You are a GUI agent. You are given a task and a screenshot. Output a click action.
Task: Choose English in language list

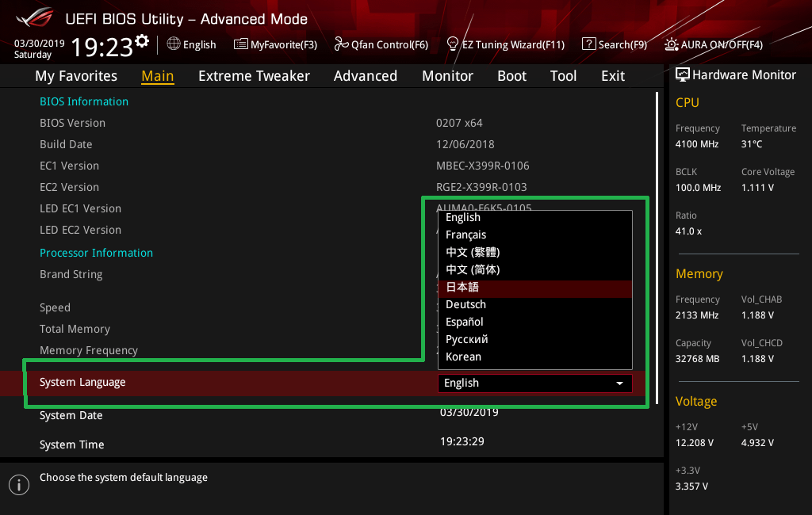(535, 217)
